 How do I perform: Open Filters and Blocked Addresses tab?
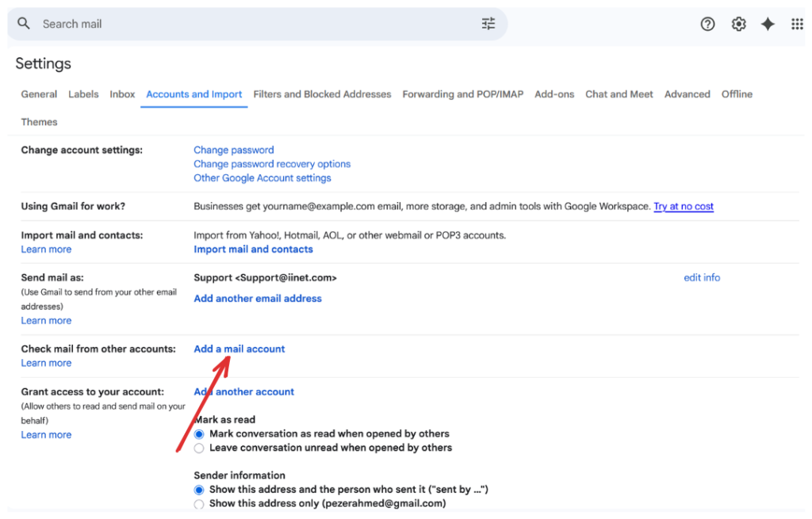[x=322, y=94]
